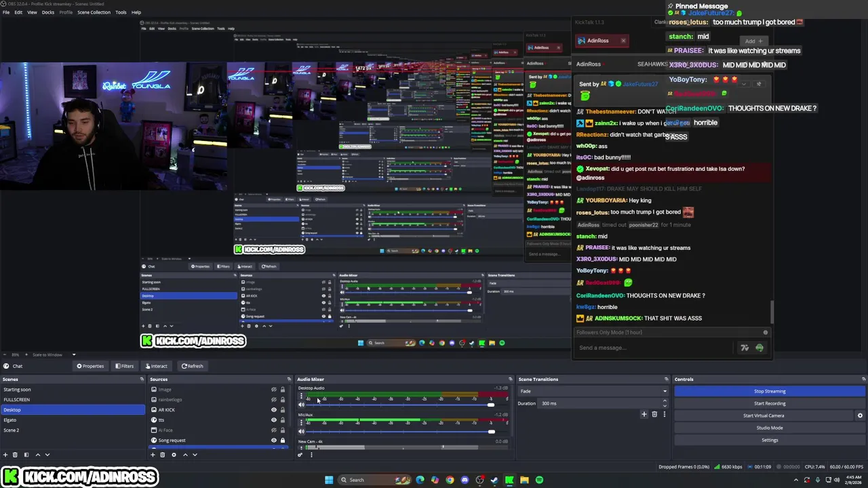Move selected source down

tap(195, 455)
